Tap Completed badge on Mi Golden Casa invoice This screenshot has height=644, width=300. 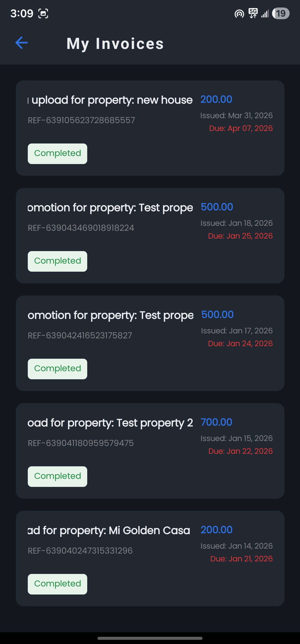point(57,584)
